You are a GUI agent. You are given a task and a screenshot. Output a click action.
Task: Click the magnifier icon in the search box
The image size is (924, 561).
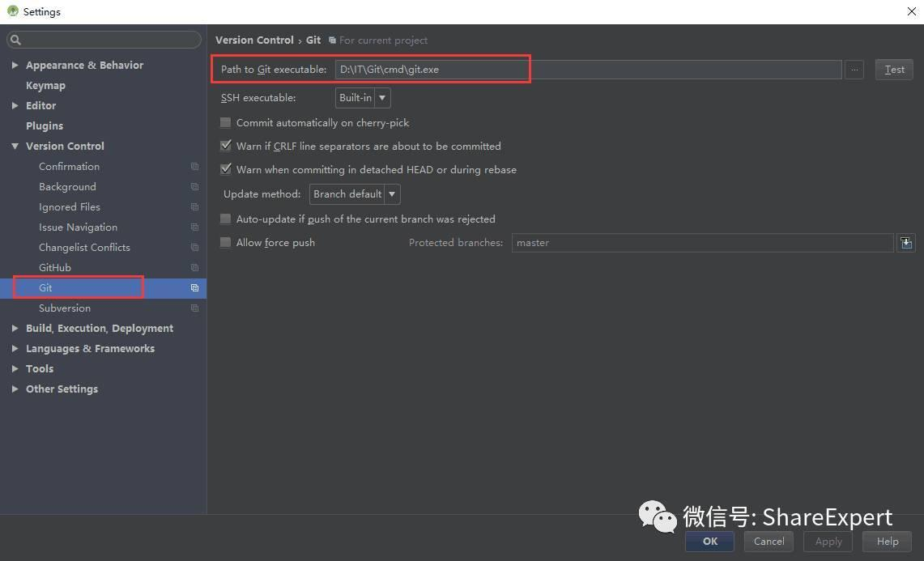point(16,40)
